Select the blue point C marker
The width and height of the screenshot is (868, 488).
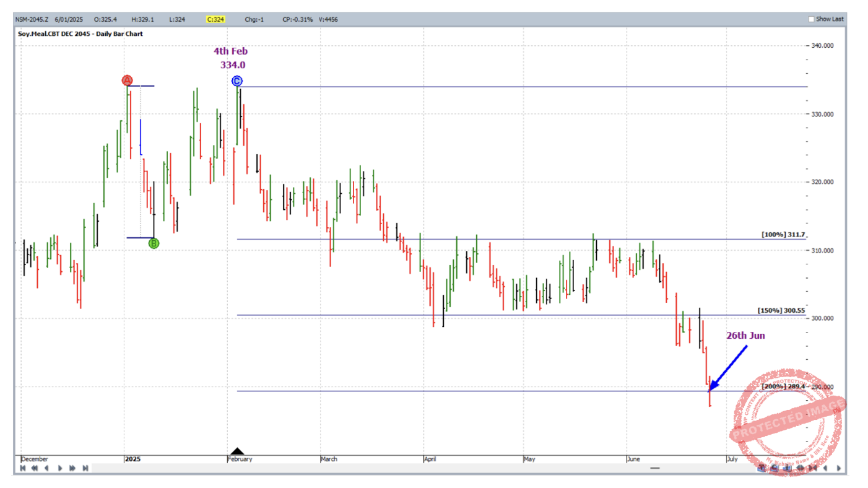(x=237, y=81)
